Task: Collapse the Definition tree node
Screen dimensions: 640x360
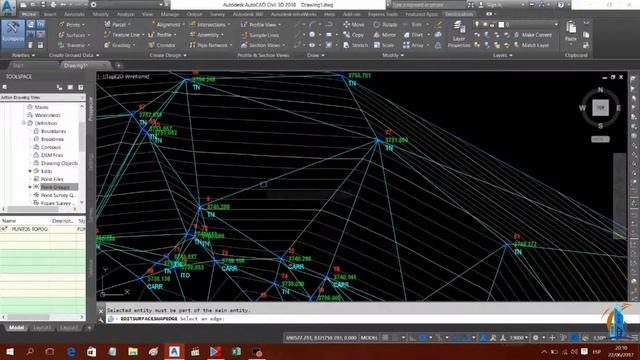Action: pyautogui.click(x=24, y=123)
